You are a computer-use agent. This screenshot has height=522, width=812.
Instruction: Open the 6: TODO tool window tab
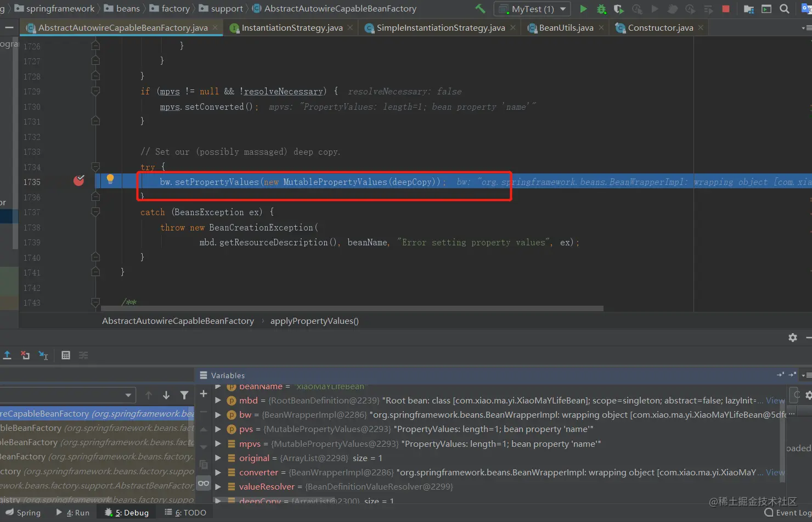185,513
